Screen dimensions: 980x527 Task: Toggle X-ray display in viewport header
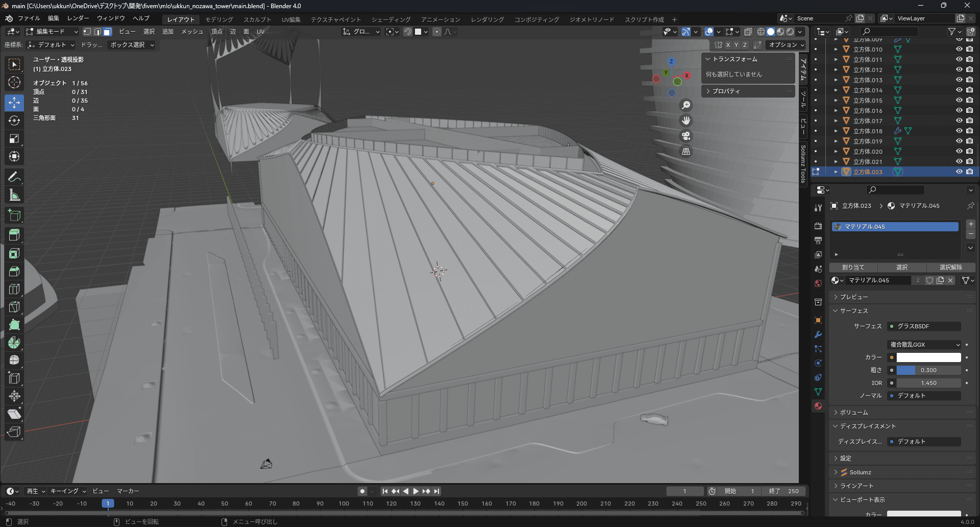click(x=748, y=32)
